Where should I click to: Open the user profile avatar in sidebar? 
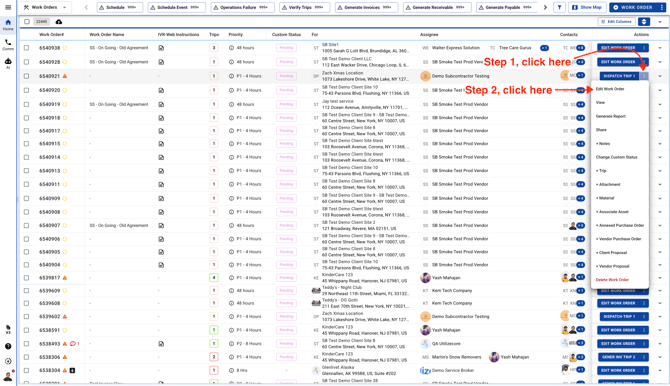(x=8, y=376)
